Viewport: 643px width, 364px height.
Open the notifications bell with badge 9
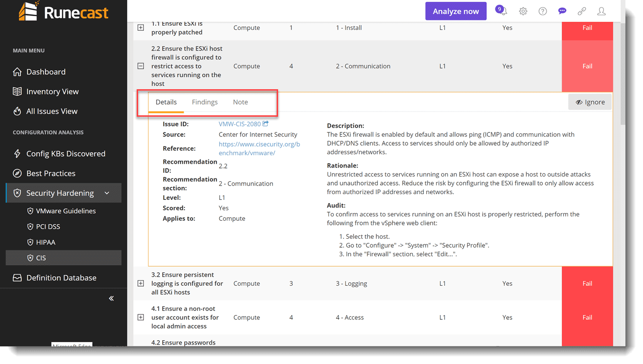503,11
